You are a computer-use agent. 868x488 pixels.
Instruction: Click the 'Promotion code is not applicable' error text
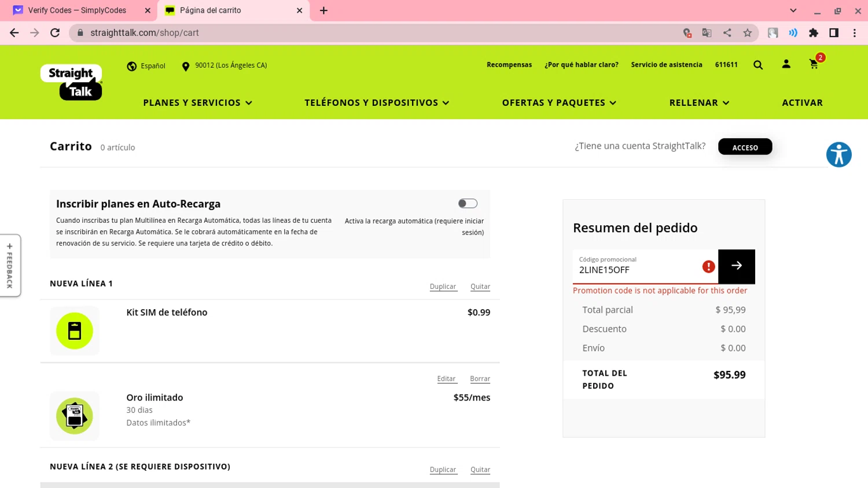click(x=660, y=291)
